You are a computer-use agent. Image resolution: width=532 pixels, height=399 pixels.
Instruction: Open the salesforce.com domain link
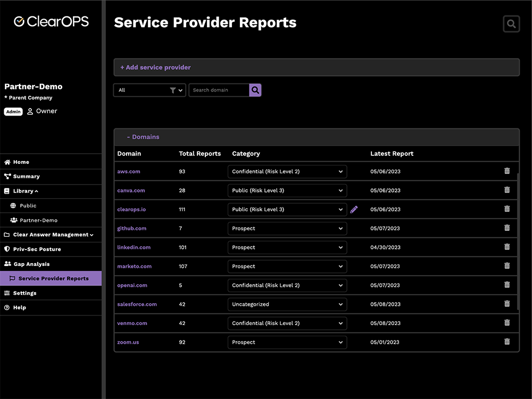[137, 305]
